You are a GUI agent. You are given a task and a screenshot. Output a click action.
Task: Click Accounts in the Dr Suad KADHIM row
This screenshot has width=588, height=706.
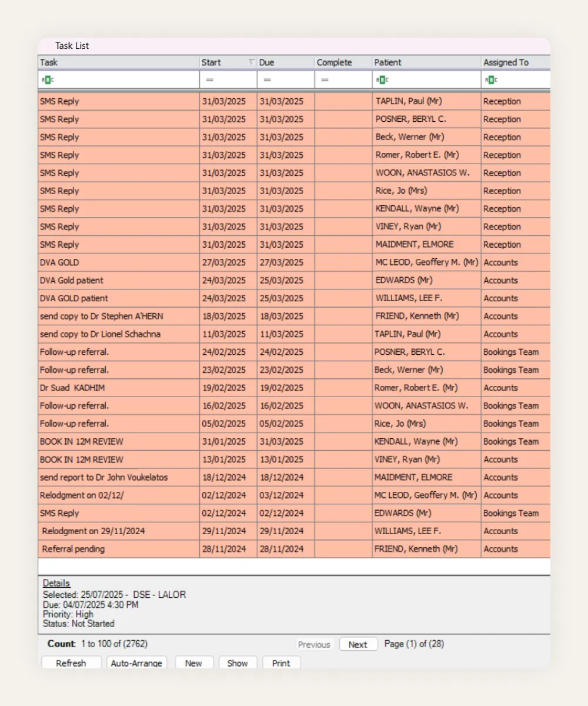coord(516,388)
